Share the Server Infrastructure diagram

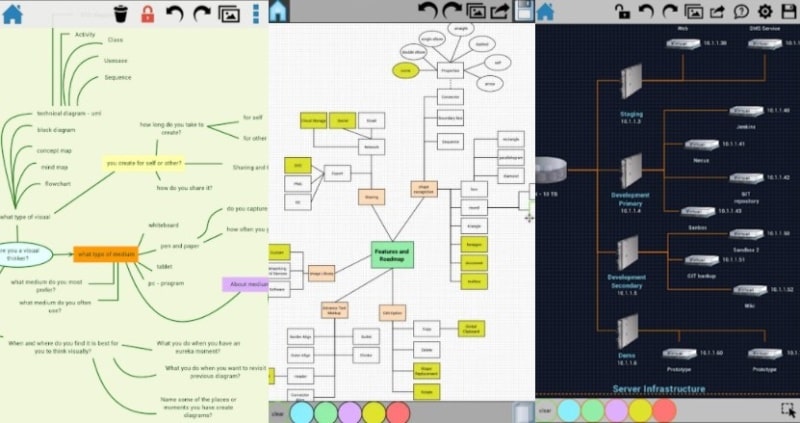click(x=717, y=11)
